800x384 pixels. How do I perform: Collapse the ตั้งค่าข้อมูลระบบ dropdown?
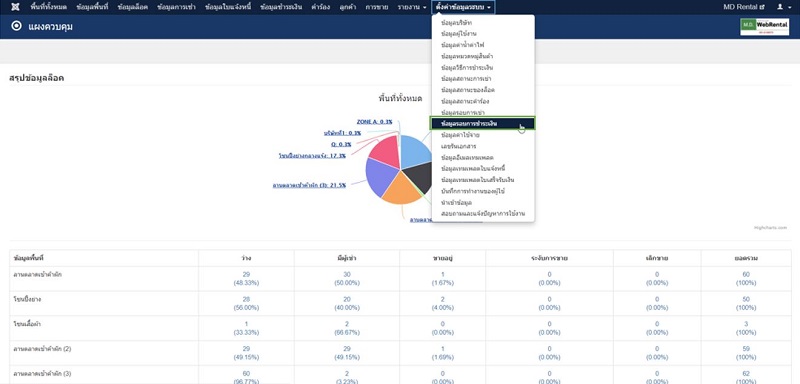pos(463,7)
